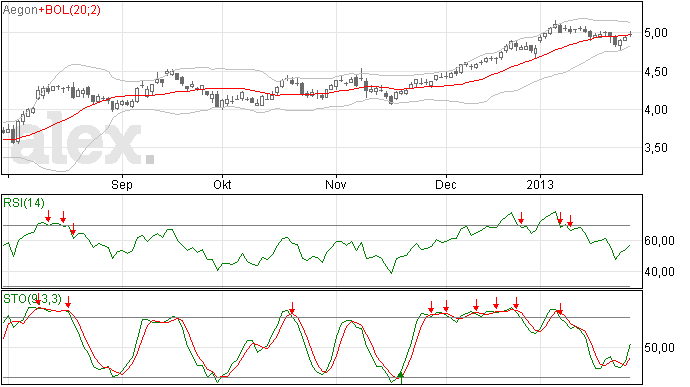Click the 3,50 price axis value
The height and width of the screenshot is (387, 690).
pos(656,148)
